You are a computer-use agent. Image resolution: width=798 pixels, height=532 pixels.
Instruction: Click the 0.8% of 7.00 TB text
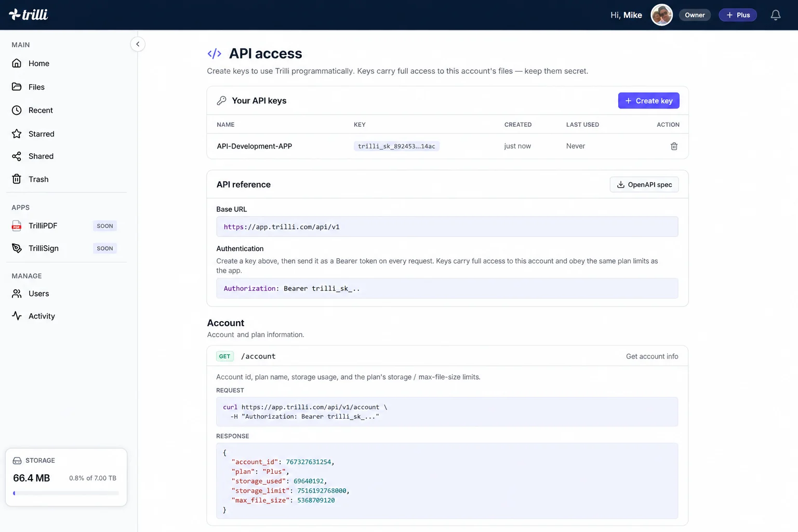[92, 478]
